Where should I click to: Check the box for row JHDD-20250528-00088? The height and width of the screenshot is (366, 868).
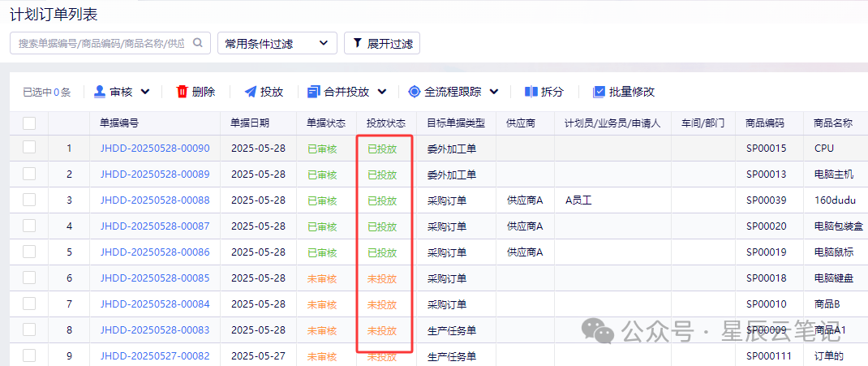29,200
